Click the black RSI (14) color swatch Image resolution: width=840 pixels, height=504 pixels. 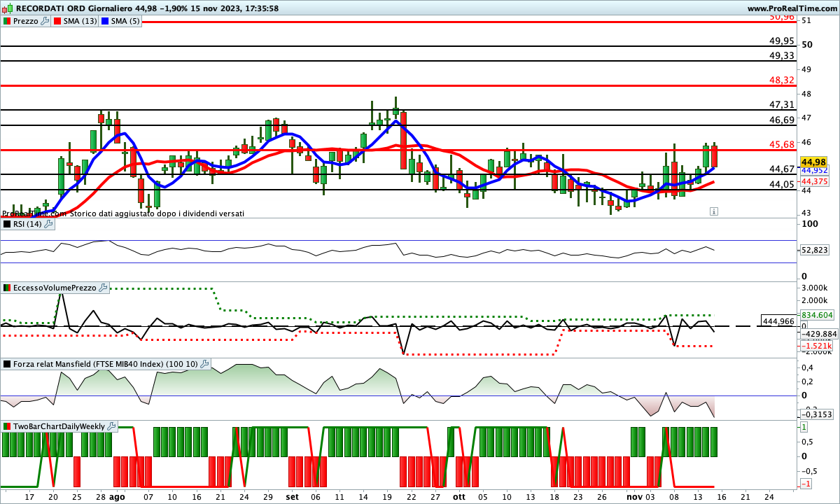[7, 224]
